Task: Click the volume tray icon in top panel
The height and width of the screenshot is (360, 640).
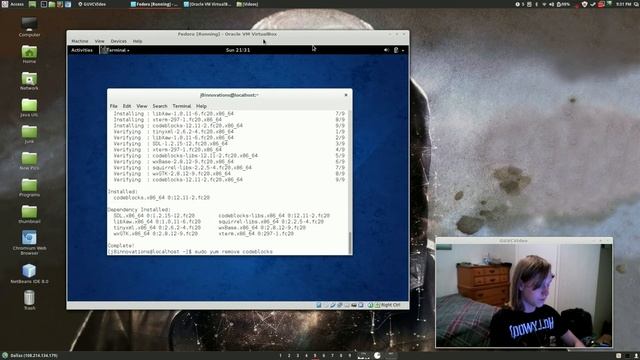Action: [x=551, y=4]
